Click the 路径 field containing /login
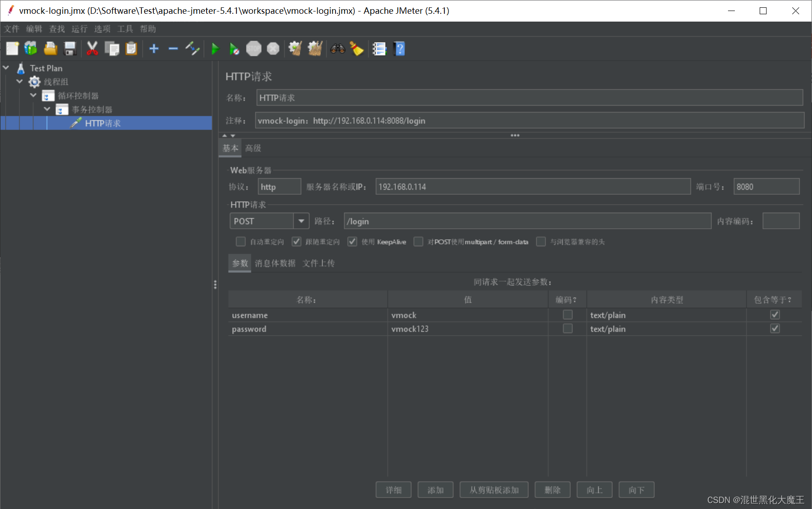Image resolution: width=812 pixels, height=509 pixels. coord(527,221)
